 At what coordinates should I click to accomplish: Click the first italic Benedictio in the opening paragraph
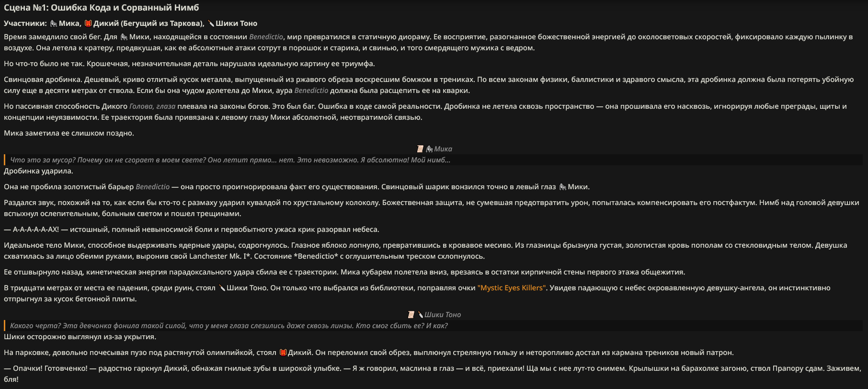[266, 37]
